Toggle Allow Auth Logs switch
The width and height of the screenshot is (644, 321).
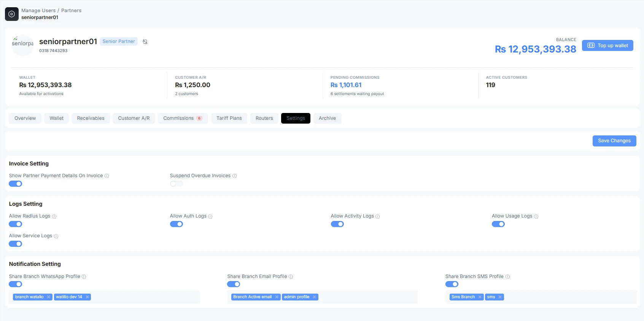[x=177, y=224]
